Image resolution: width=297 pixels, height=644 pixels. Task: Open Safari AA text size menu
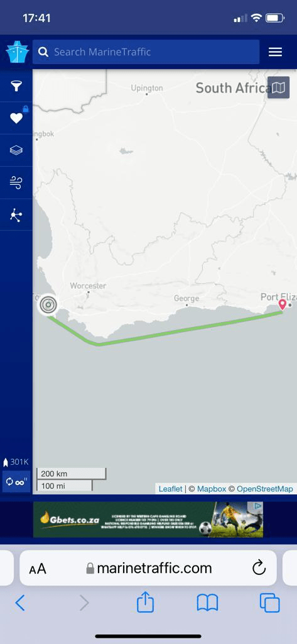click(x=37, y=569)
